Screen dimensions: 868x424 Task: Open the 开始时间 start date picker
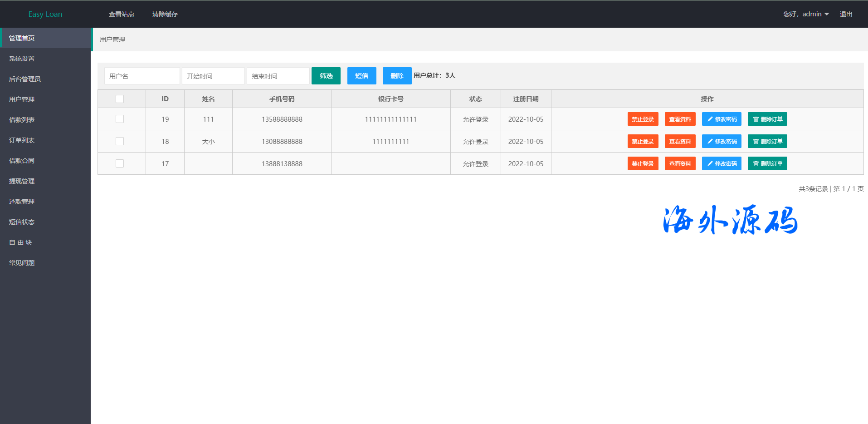pyautogui.click(x=213, y=76)
